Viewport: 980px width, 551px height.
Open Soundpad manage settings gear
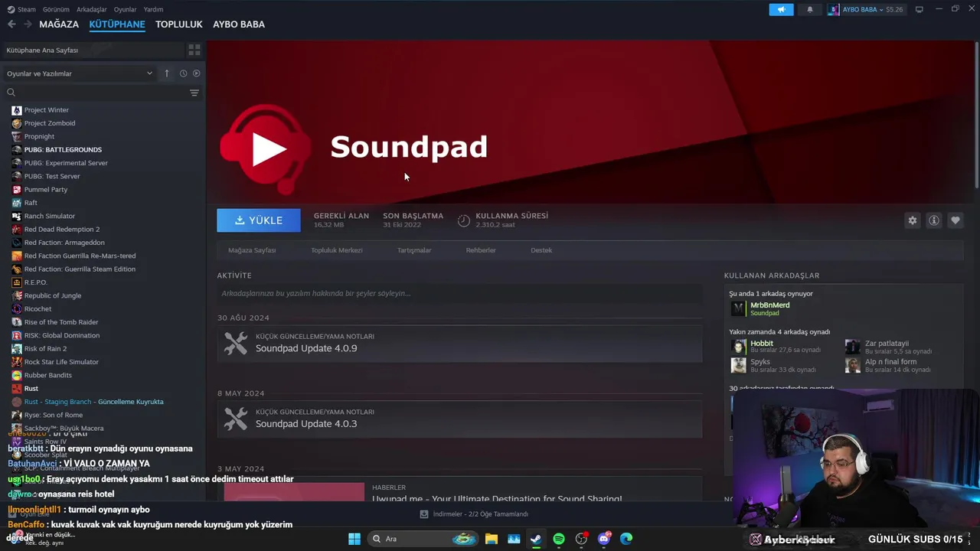pos(913,220)
